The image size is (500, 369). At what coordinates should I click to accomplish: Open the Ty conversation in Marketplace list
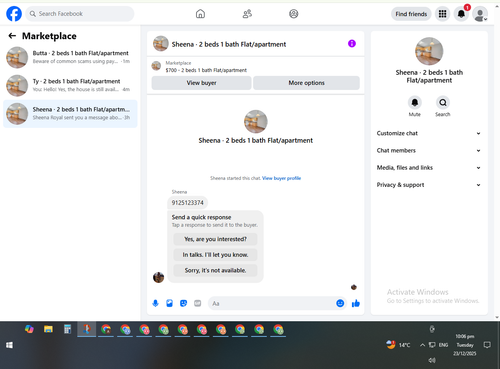tap(70, 85)
